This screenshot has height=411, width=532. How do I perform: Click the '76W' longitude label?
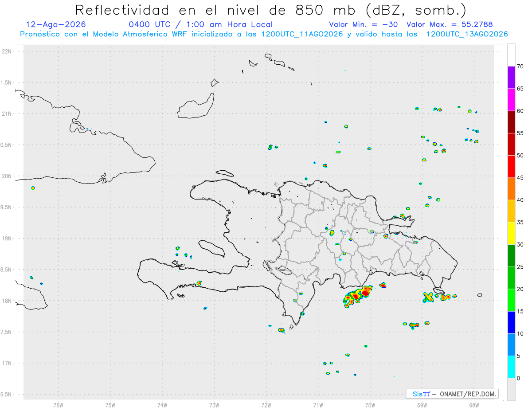[x=58, y=405]
